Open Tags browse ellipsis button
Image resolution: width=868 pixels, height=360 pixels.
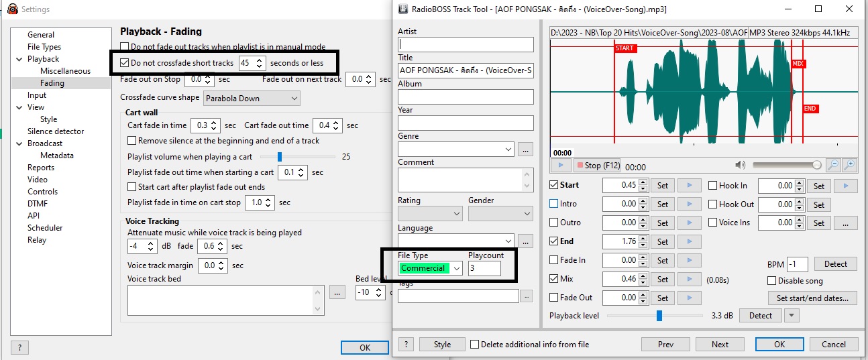(526, 296)
